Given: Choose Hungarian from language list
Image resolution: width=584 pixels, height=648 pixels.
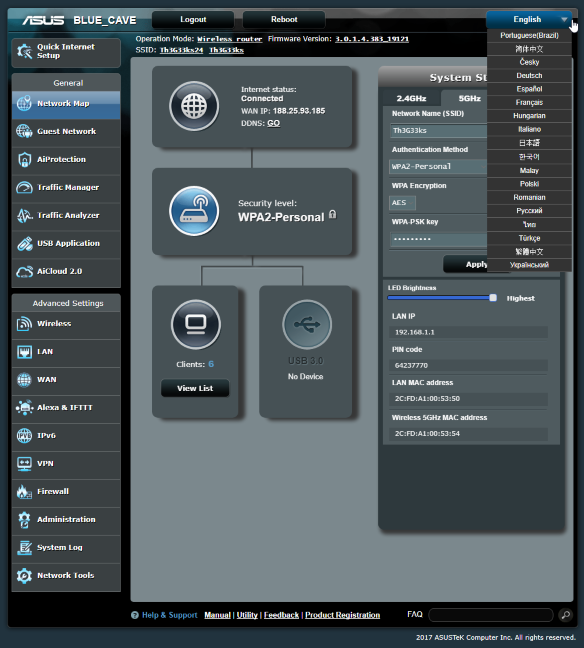Looking at the screenshot, I should tap(529, 116).
